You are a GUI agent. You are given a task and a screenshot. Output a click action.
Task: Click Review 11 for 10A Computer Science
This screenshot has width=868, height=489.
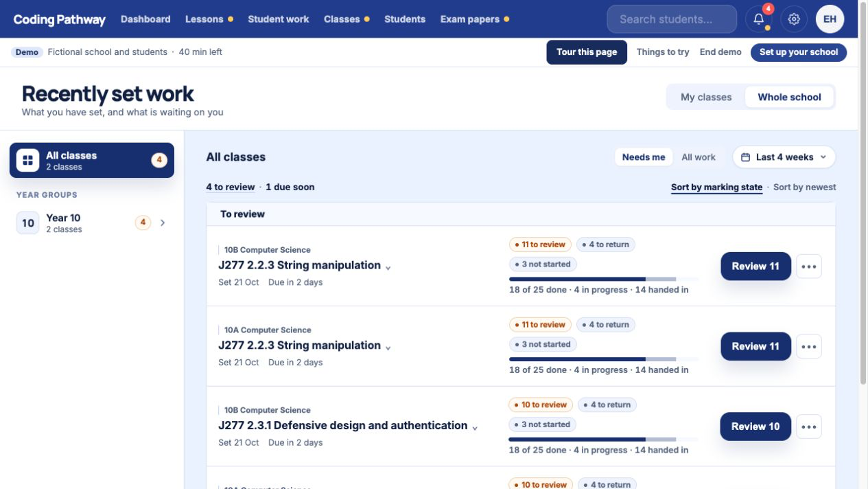pyautogui.click(x=755, y=347)
